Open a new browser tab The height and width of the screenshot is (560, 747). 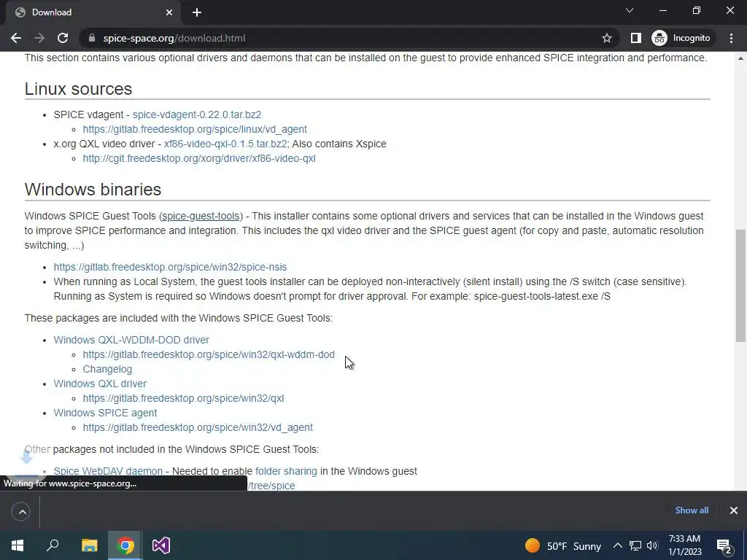tap(197, 13)
